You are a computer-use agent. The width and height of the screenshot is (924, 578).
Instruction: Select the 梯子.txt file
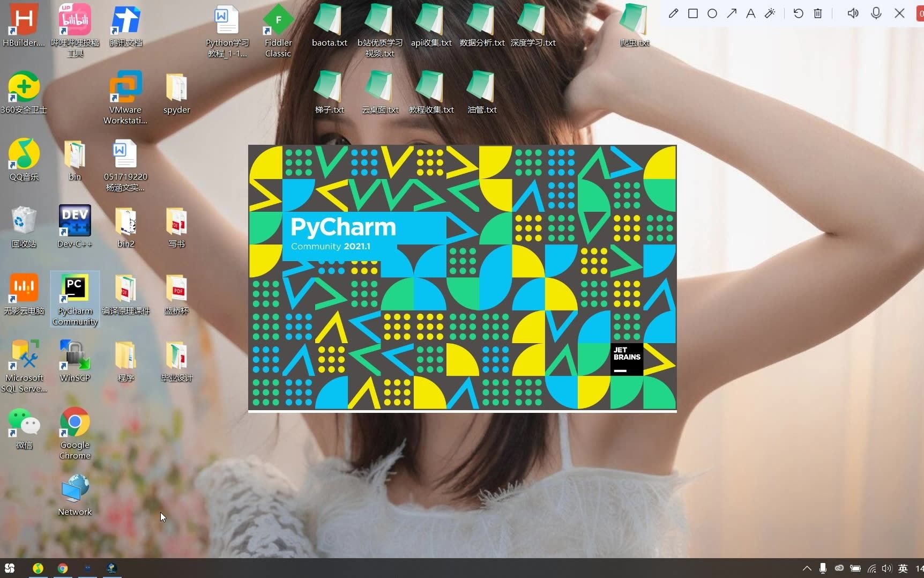329,93
